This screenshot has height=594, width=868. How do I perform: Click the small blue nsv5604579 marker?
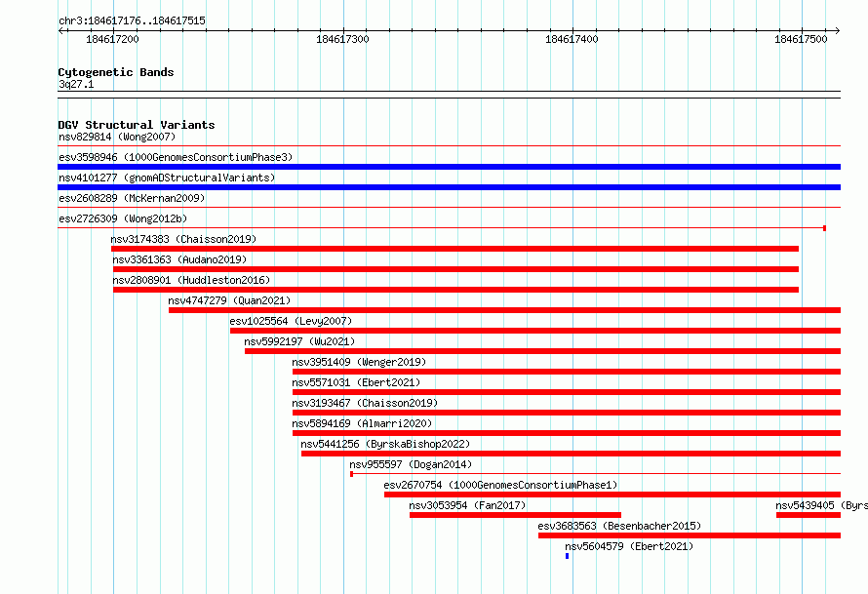(x=567, y=556)
